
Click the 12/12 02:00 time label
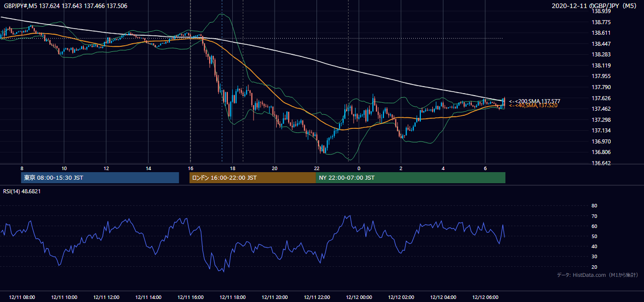click(401, 297)
